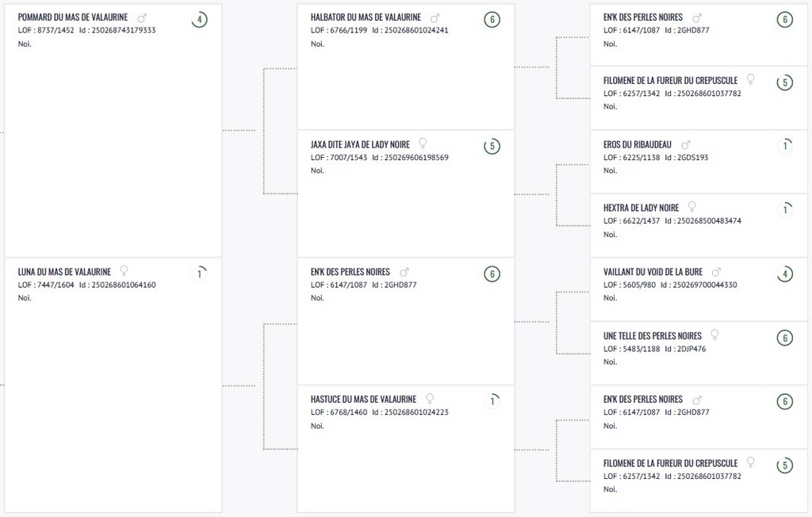Click the circled 1 badge on Hastuce du Mas de Valaurine
The width and height of the screenshot is (812, 517).
492,401
